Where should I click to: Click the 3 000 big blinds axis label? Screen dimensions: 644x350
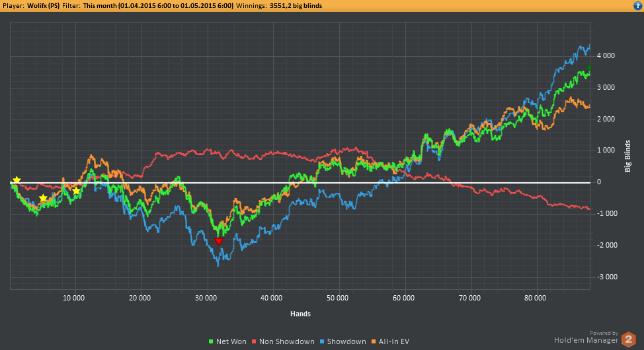[x=606, y=87]
